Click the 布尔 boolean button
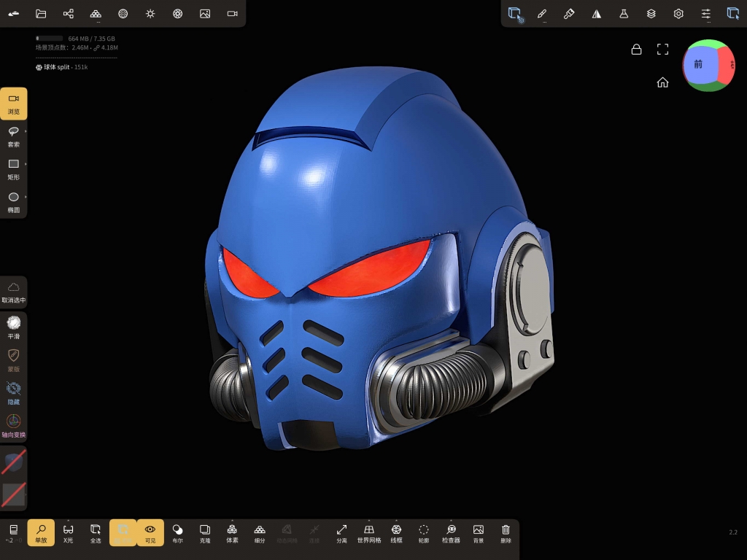The image size is (747, 560). pyautogui.click(x=178, y=533)
